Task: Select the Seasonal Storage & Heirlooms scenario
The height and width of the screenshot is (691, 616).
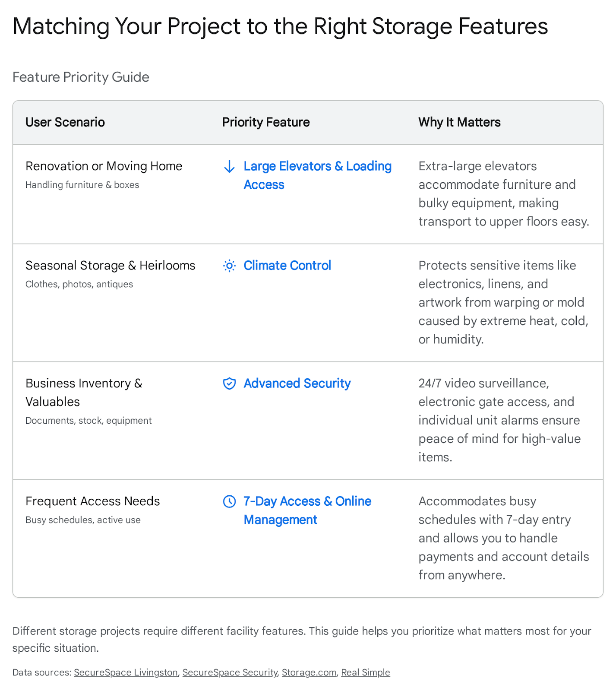Action: (110, 266)
